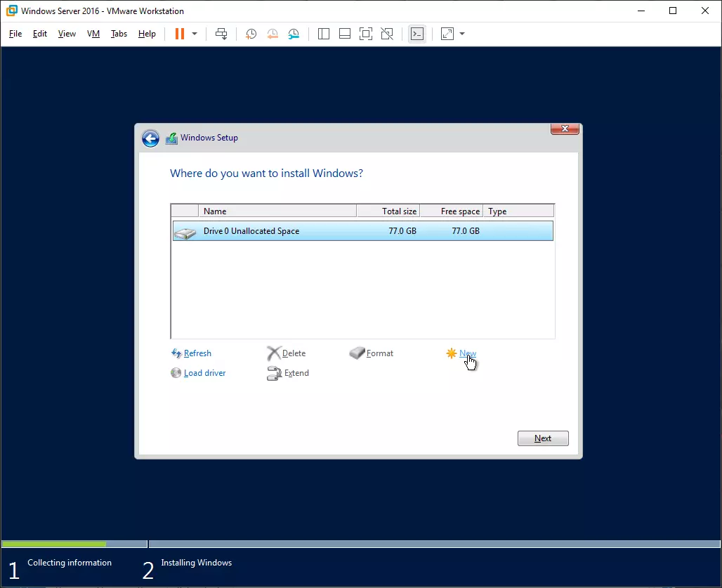
Task: Select the Drive 0 Unallocated Space row
Action: click(363, 231)
